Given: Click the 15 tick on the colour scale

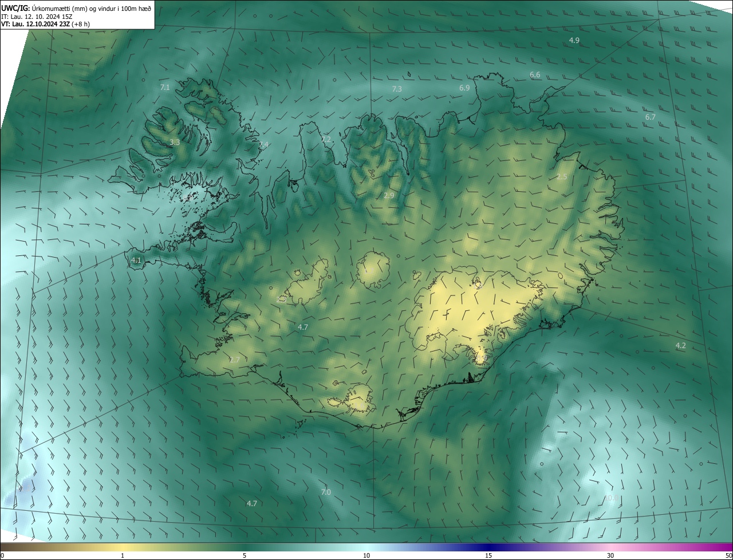Looking at the screenshot, I should [488, 555].
